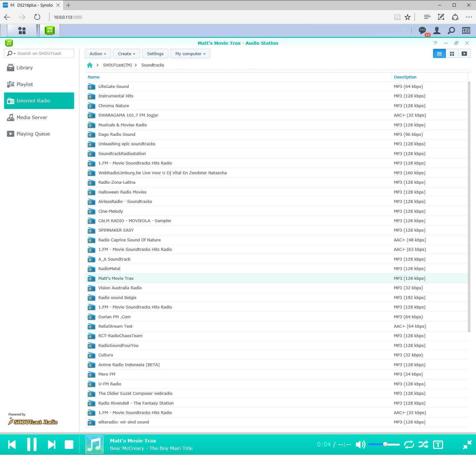
Task: Select Unleashing epic soundtracks station
Action: [x=276, y=144]
